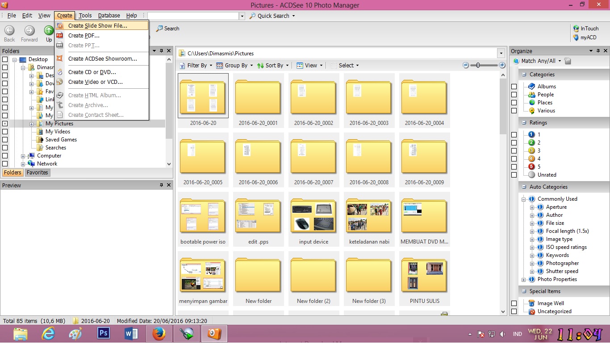This screenshot has width=610, height=364.
Task: Check the Albums category checkbox
Action: pos(514,86)
